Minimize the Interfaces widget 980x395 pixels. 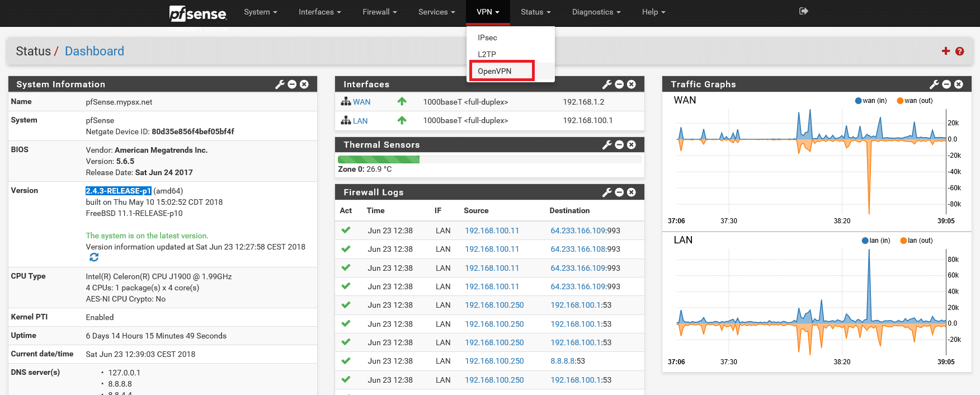(619, 84)
